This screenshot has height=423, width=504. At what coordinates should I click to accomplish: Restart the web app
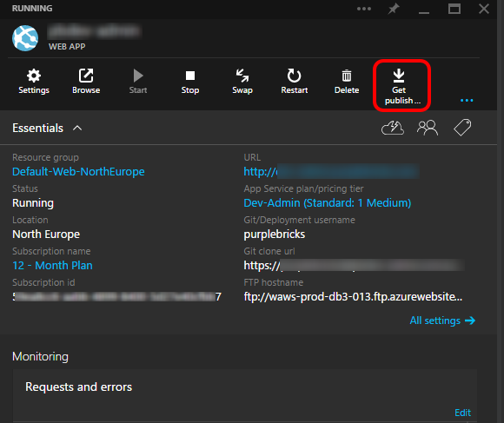point(294,82)
